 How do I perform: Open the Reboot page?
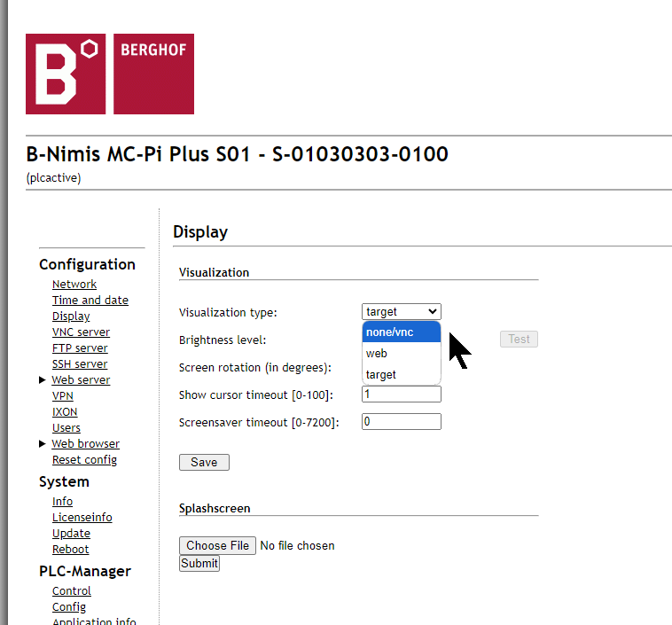(71, 550)
